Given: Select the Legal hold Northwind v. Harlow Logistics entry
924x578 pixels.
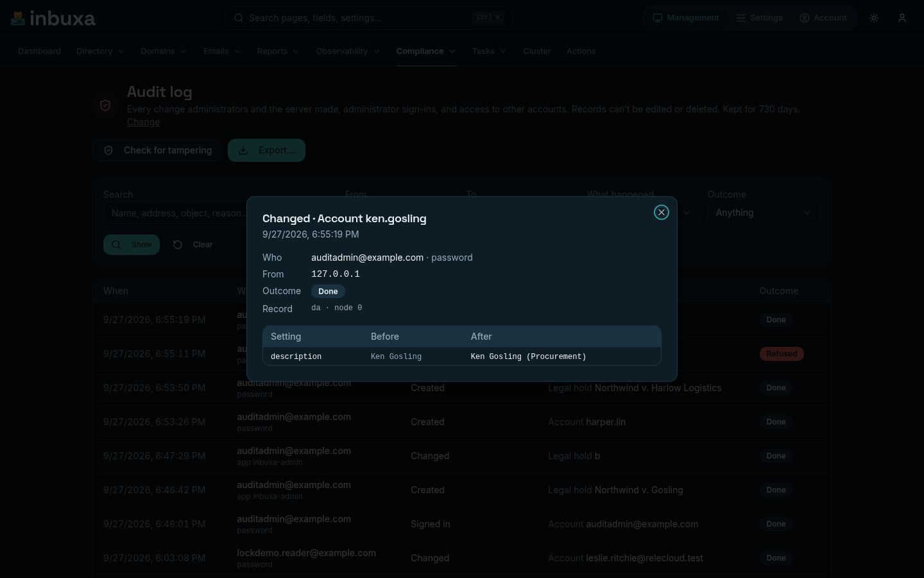Looking at the screenshot, I should 635,388.
